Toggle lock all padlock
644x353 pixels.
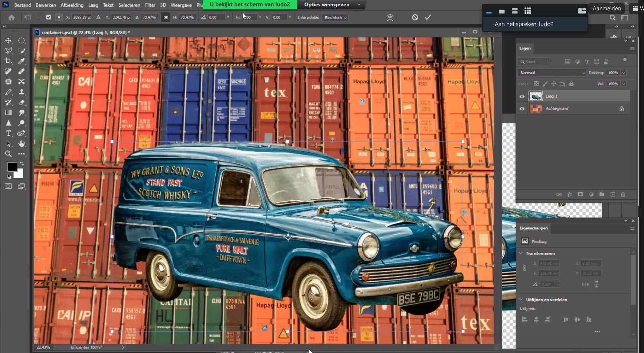[x=571, y=84]
